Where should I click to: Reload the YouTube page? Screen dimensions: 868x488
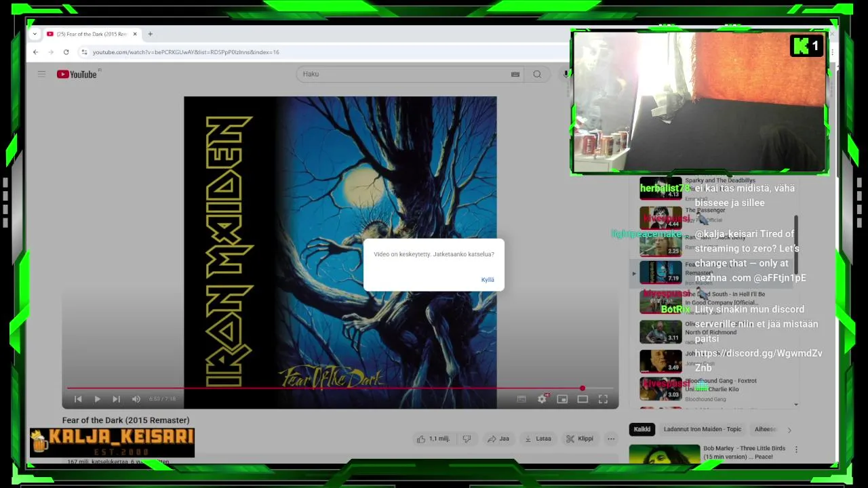pyautogui.click(x=66, y=52)
